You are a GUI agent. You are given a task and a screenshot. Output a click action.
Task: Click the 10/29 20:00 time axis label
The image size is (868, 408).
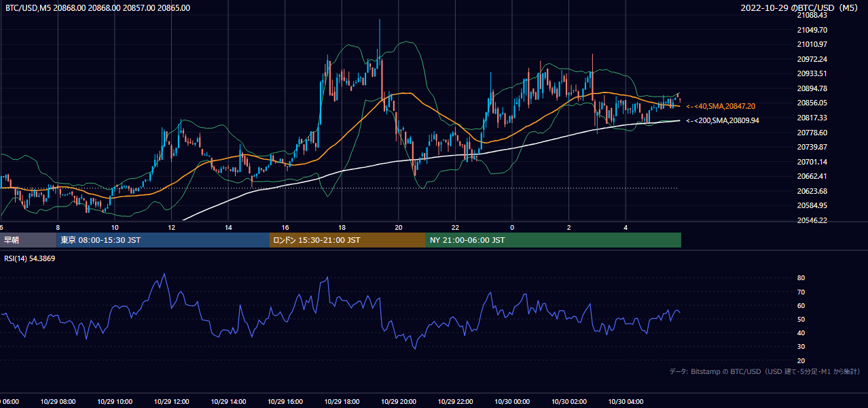399,403
